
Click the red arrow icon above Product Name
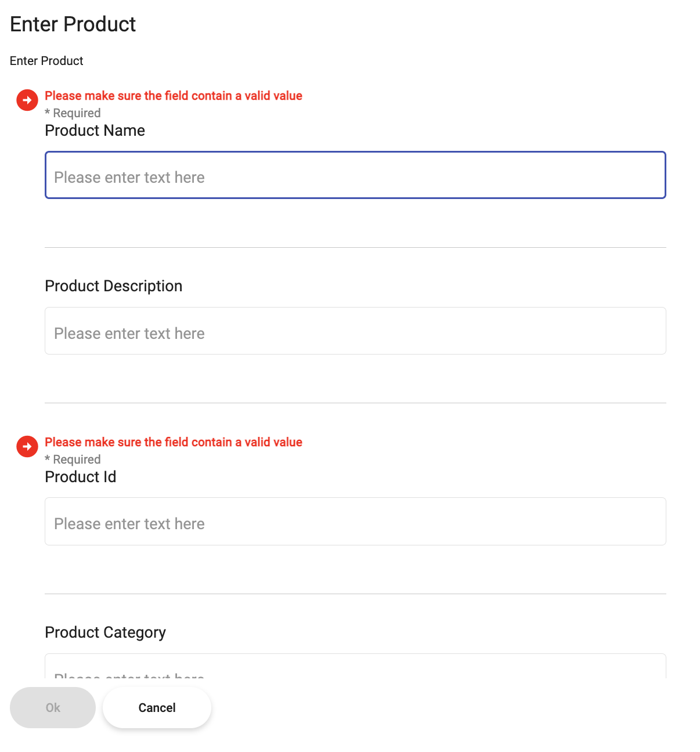(27, 100)
